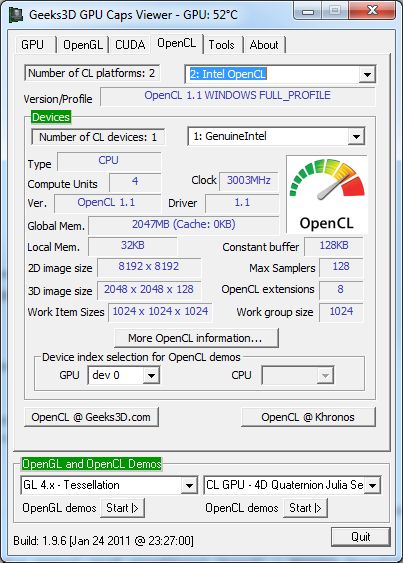Image resolution: width=403 pixels, height=563 pixels.
Task: Click the Ver. value 'OpenCL 1.1'
Action: [107, 203]
